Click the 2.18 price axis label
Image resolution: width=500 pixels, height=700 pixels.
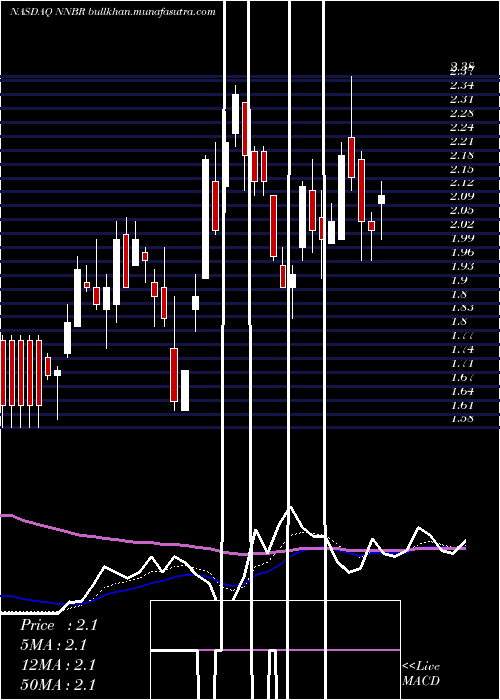[462, 155]
